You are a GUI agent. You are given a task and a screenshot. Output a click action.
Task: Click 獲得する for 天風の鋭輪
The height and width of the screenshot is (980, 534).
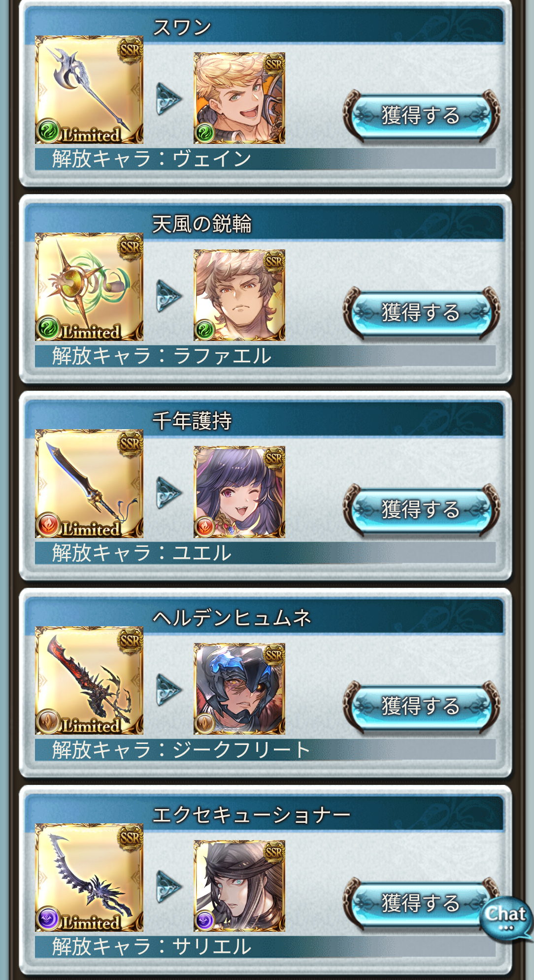(422, 313)
